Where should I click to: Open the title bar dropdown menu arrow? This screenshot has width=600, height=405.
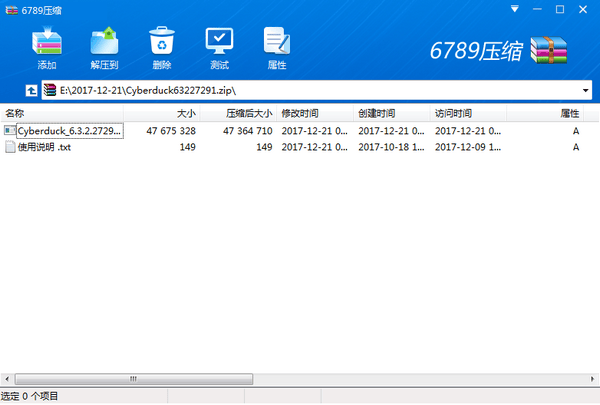click(x=514, y=8)
